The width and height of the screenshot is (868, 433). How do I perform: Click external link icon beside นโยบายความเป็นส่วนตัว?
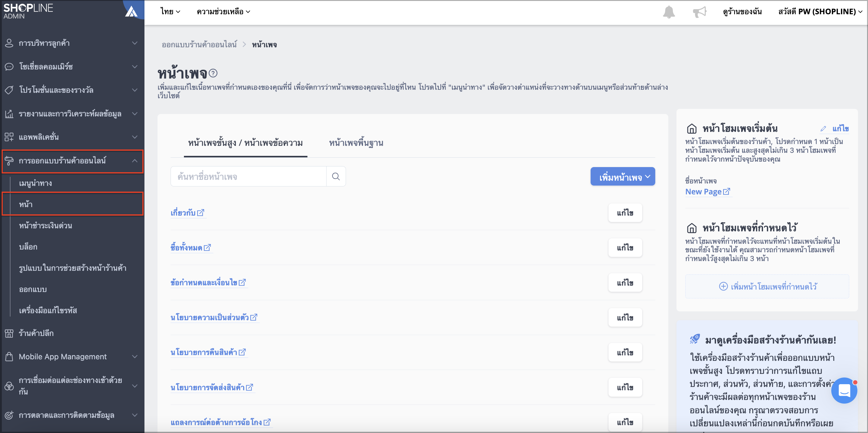tap(254, 317)
